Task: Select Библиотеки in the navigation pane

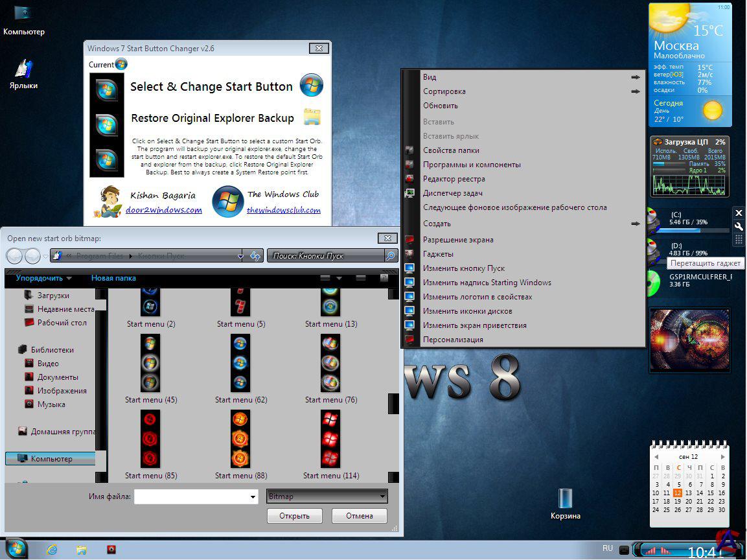Action: tap(46, 350)
